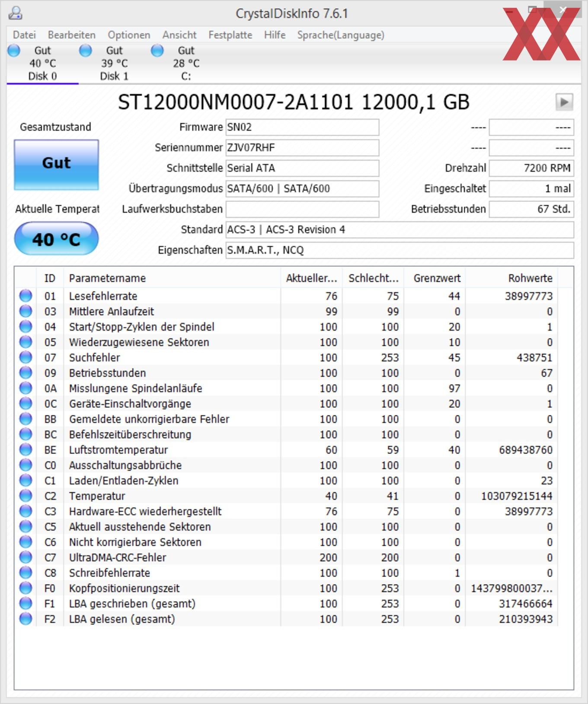588x704 pixels.
Task: Click the Eigenschaften field S.M.A.R.T., NCQ
Action: click(x=399, y=250)
